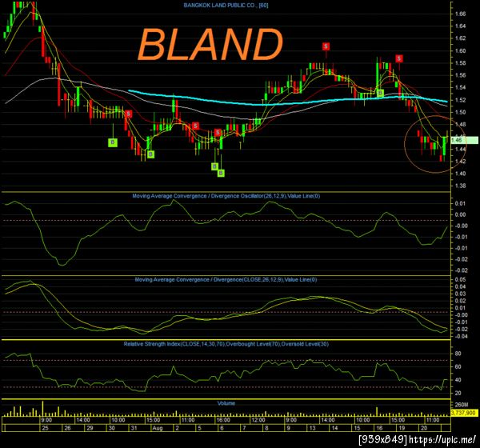Click the green 1.46 current price tag
480x448 pixels.
tap(464, 140)
